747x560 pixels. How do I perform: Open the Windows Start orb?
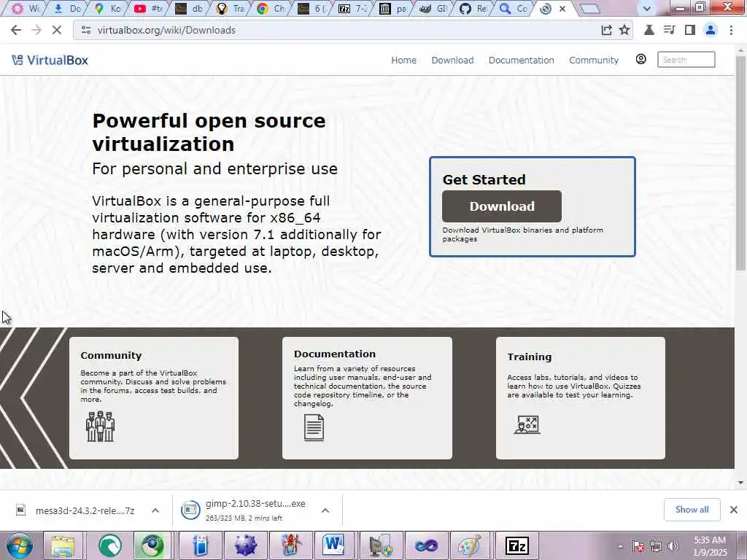(x=20, y=545)
